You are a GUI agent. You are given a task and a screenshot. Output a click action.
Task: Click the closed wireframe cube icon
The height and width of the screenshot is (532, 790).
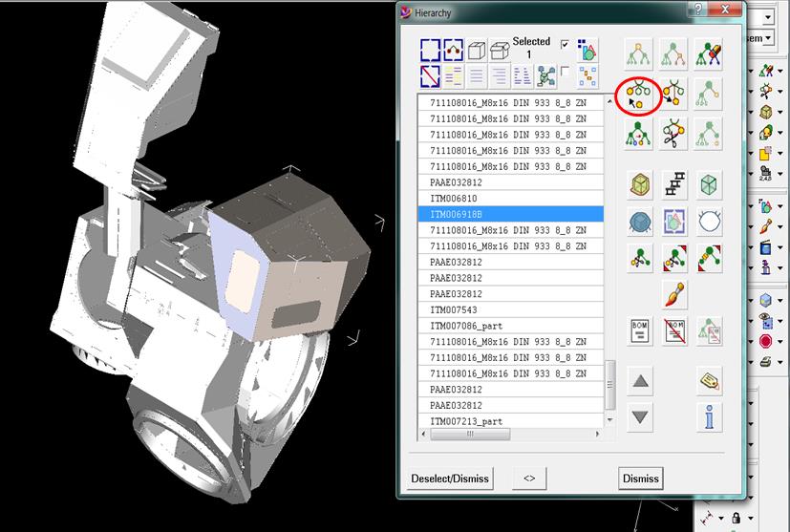point(476,51)
